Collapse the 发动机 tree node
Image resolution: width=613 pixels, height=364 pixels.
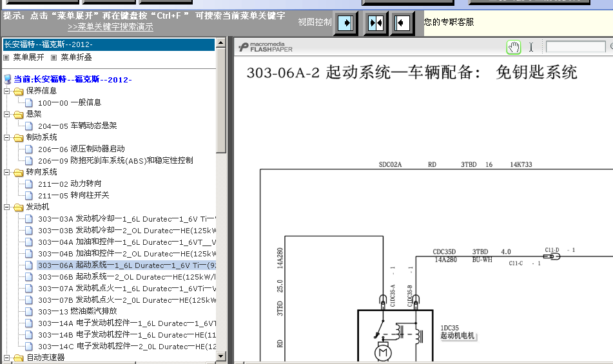[6, 207]
